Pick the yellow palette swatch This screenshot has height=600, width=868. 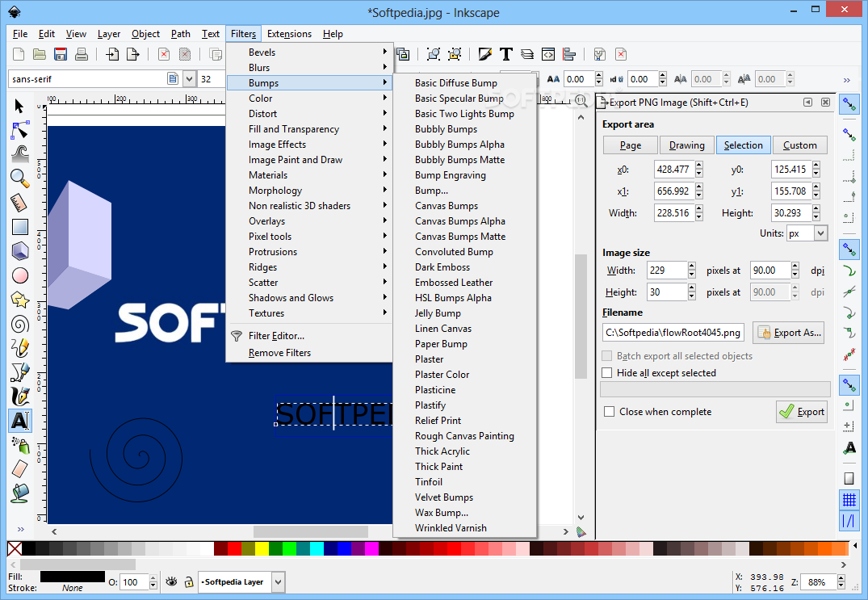[262, 548]
